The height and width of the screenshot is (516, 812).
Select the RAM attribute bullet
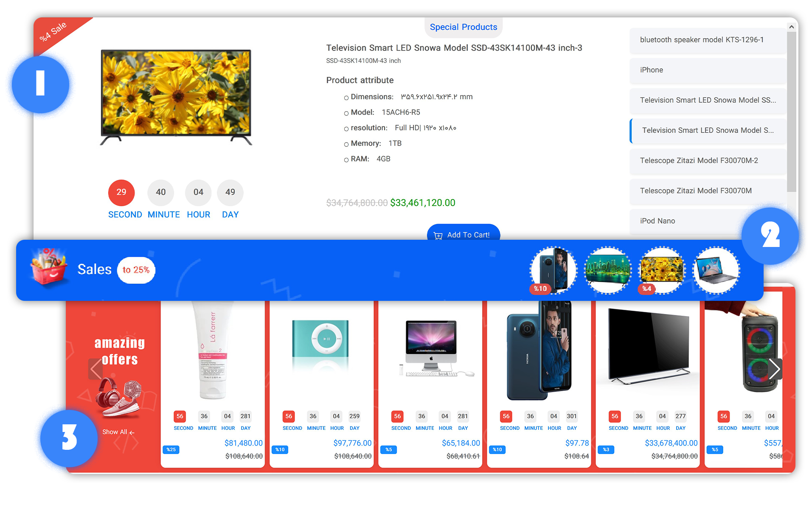tap(346, 159)
